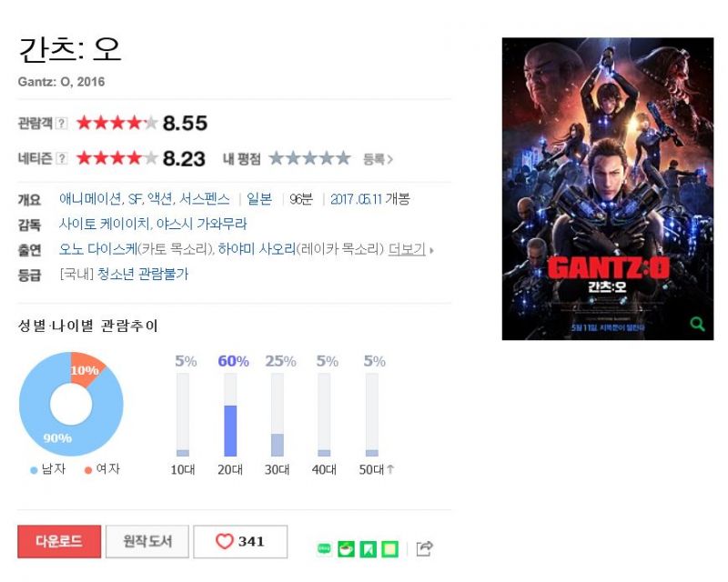Open 등록 to submit my rating
This screenshot has width=728, height=582.
(378, 159)
